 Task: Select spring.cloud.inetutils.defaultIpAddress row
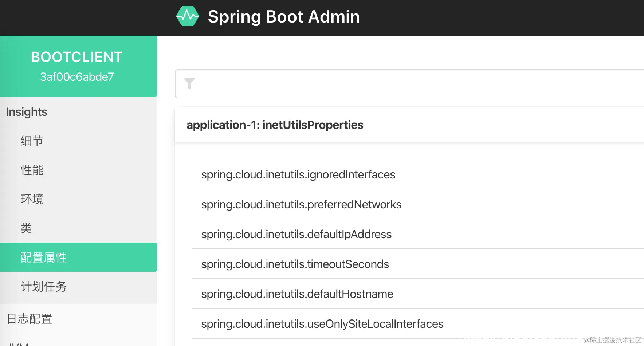tap(418, 234)
